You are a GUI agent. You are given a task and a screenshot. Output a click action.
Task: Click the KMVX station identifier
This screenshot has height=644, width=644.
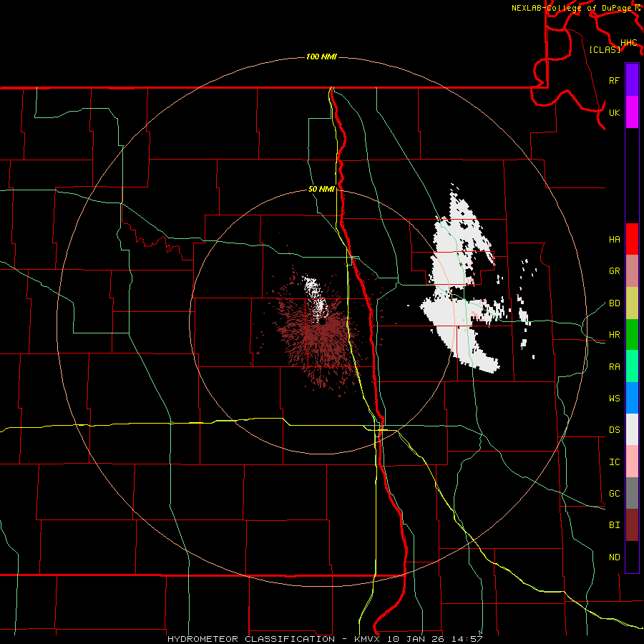click(x=369, y=639)
